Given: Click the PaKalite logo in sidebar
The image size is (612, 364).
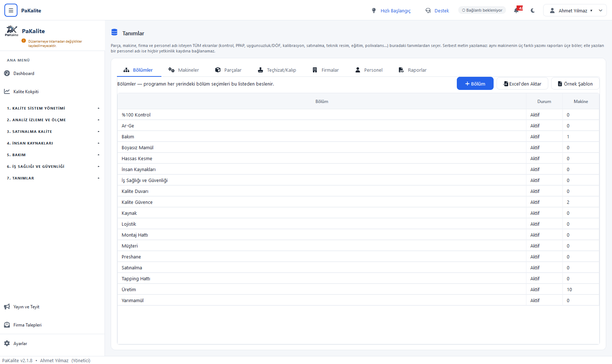Looking at the screenshot, I should 12,31.
